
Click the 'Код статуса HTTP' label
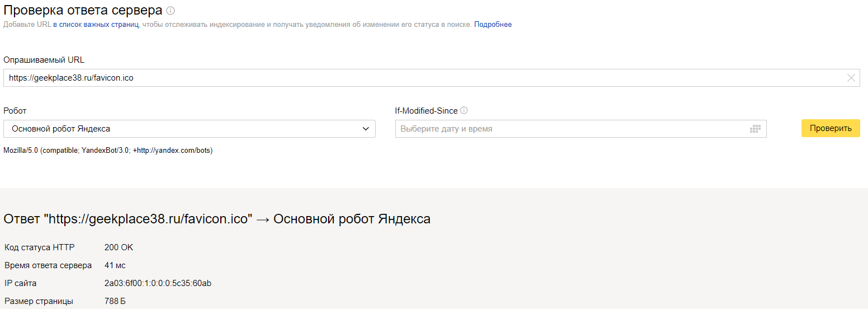tap(39, 247)
